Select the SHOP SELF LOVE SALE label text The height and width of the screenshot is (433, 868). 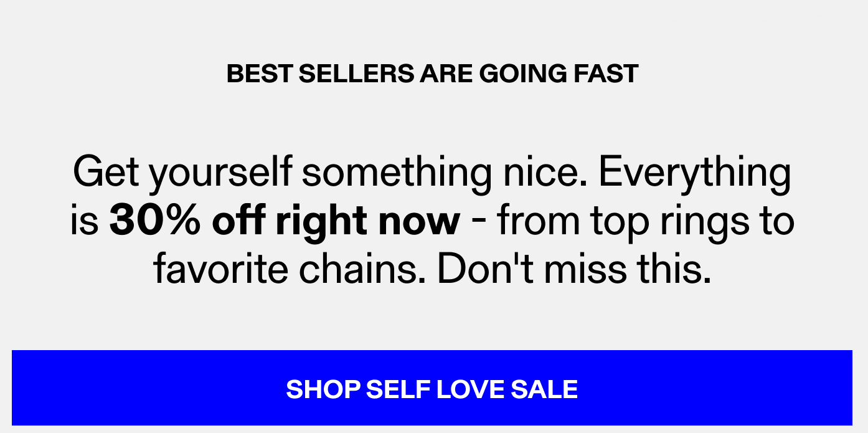tap(432, 388)
